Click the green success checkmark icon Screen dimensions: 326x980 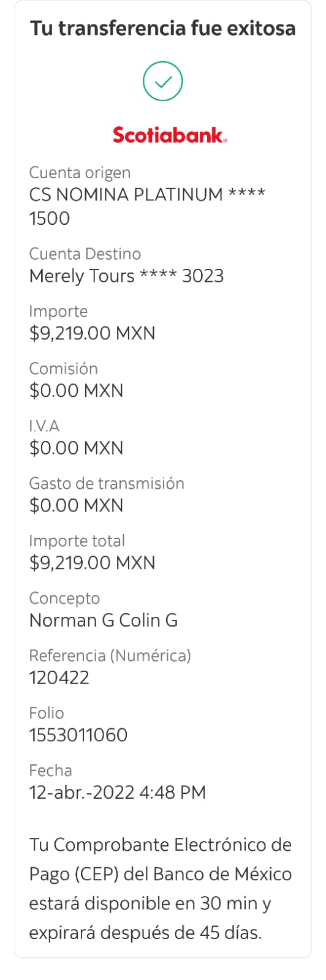coord(163,81)
